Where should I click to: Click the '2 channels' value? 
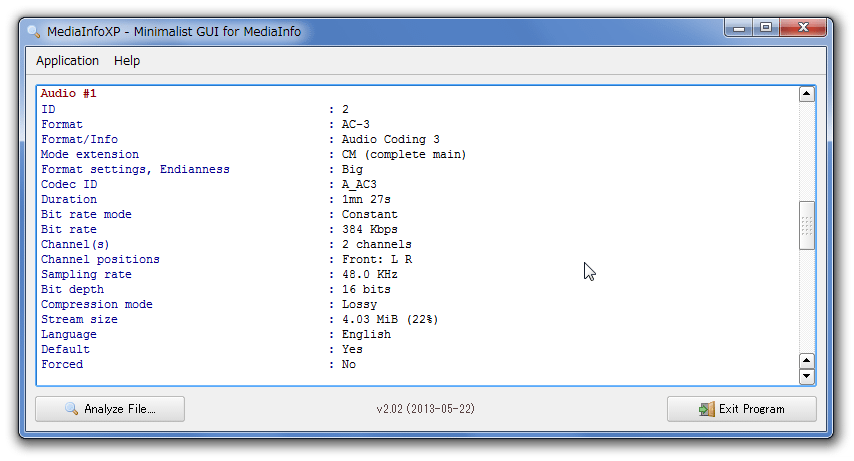pyautogui.click(x=376, y=244)
